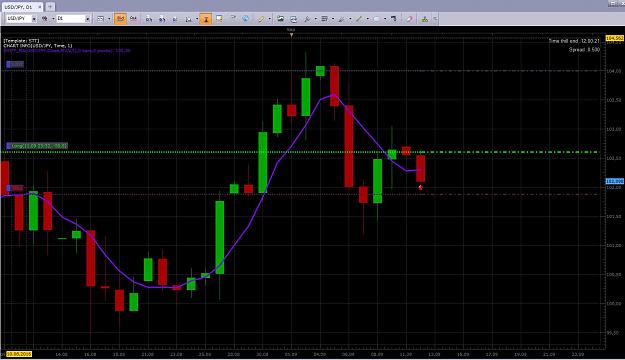
Task: Click the highlighted yellow date on time axis
Action: tap(19, 354)
